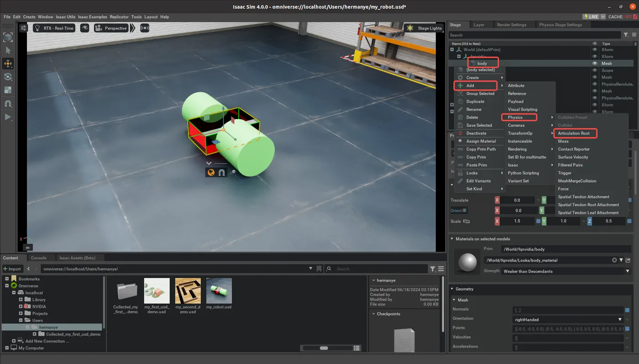639x364 pixels.
Task: Open my_second_demo.usd thumbnail
Action: click(188, 291)
